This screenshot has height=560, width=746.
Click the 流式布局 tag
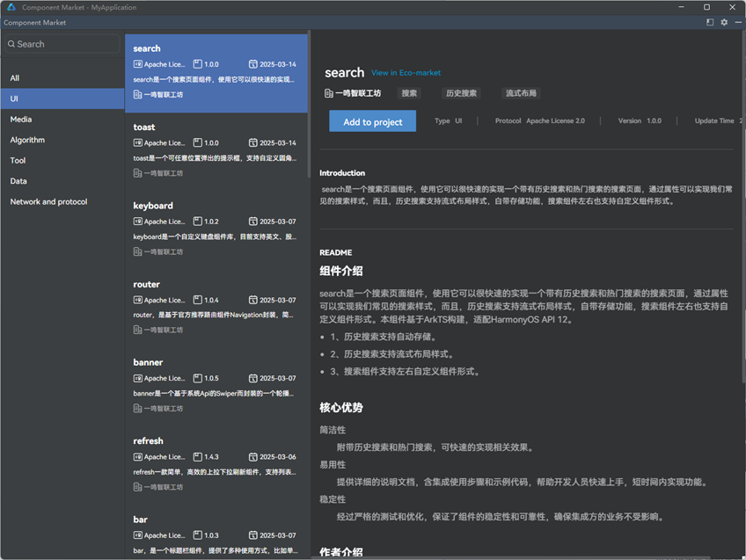pyautogui.click(x=521, y=93)
